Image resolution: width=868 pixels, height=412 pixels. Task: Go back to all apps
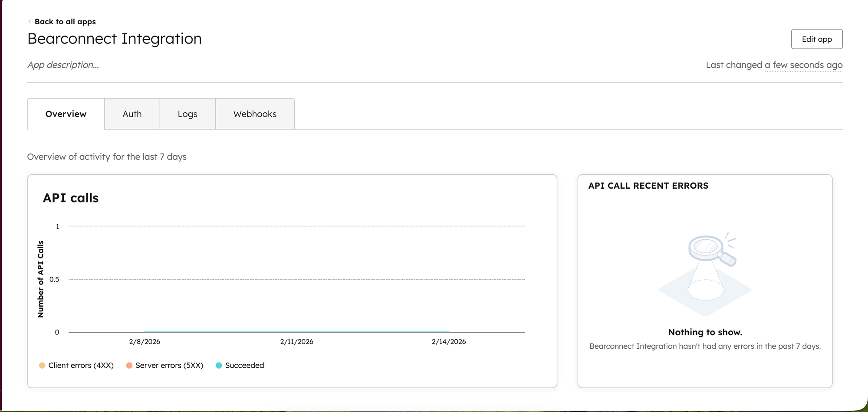pos(65,22)
